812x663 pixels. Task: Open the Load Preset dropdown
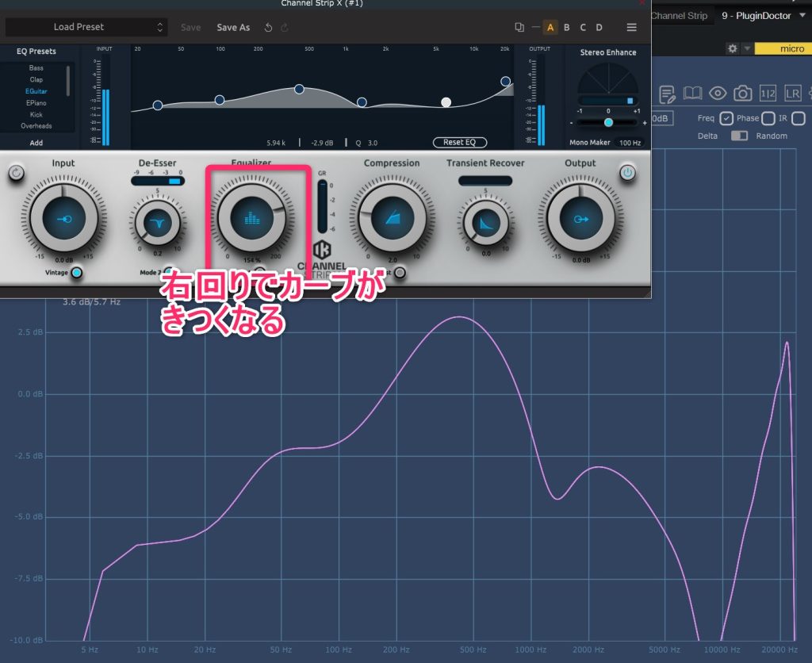point(86,27)
